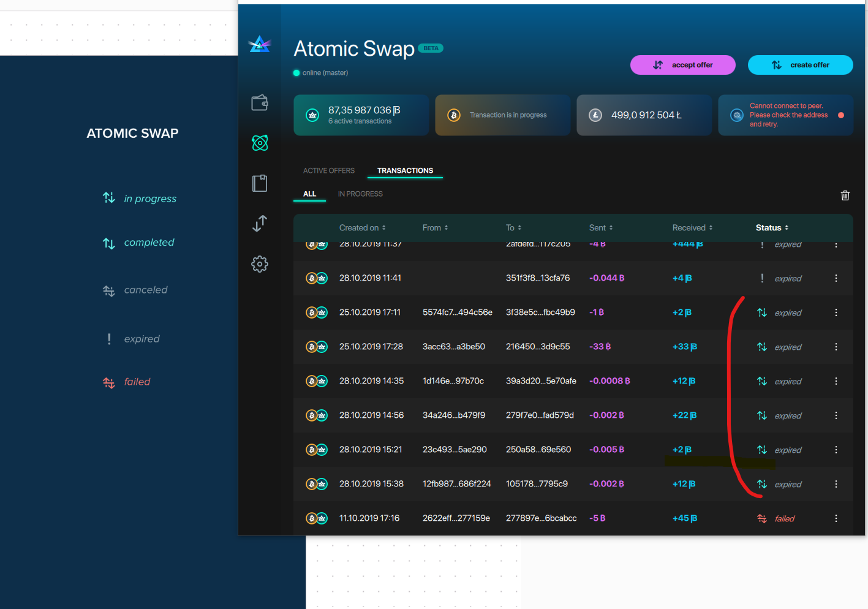Open the Exchange arrows icon in sidebar
The image size is (868, 609).
click(x=260, y=224)
